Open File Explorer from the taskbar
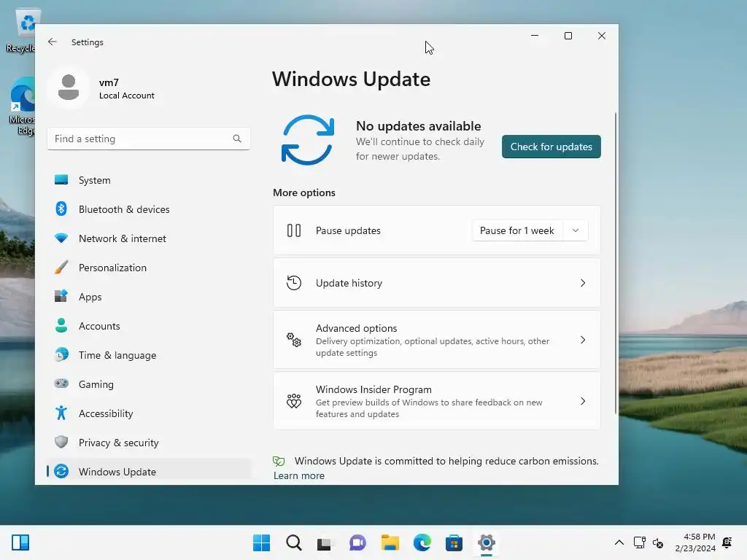The height and width of the screenshot is (560, 747). (x=390, y=542)
